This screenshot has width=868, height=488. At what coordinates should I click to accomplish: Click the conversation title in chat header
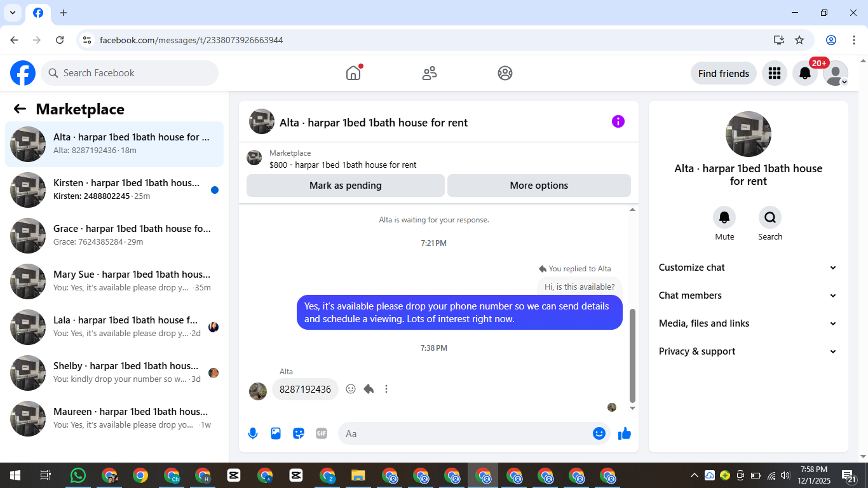point(374,123)
